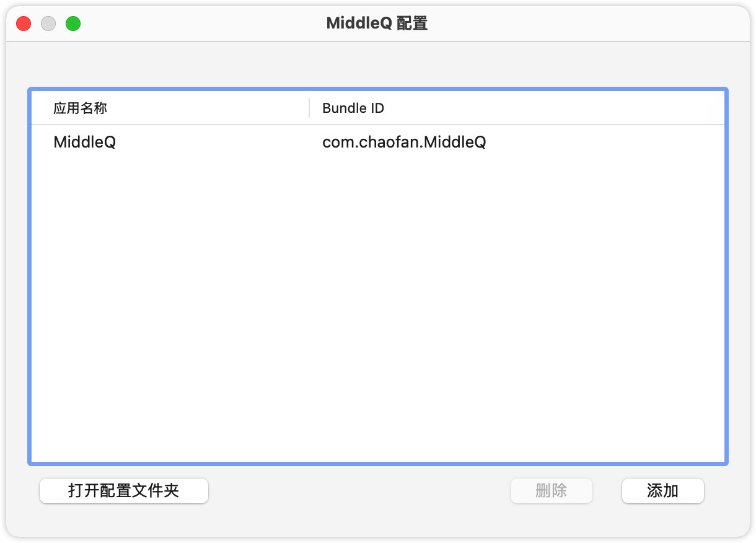This screenshot has height=543, width=756.
Task: Click the gray margin below the 添加 button
Action: [662, 521]
